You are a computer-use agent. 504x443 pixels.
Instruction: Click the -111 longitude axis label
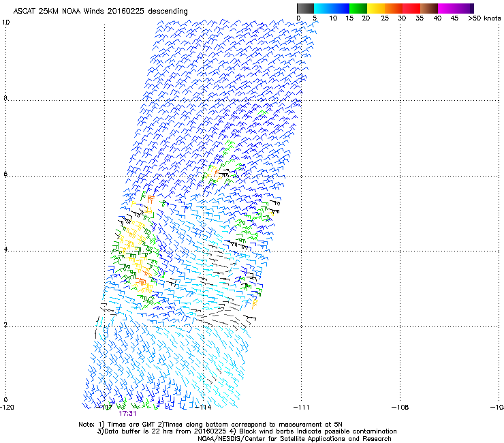point(301,408)
